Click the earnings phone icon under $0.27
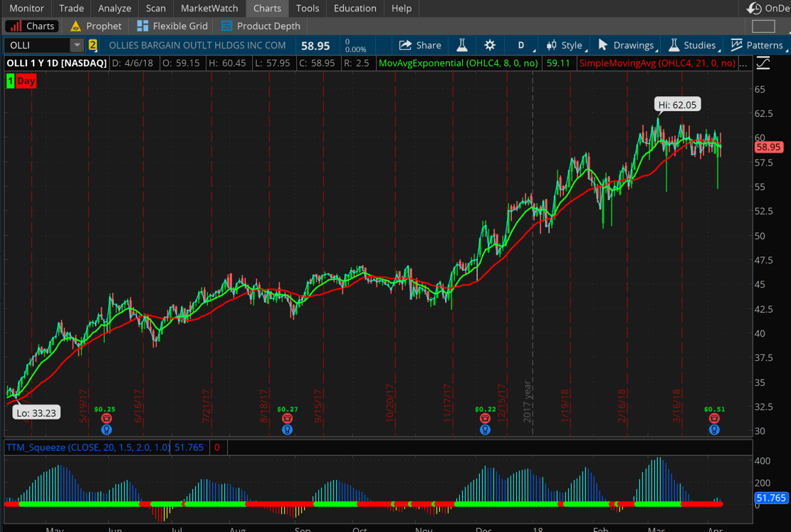791x532 pixels. point(287,419)
